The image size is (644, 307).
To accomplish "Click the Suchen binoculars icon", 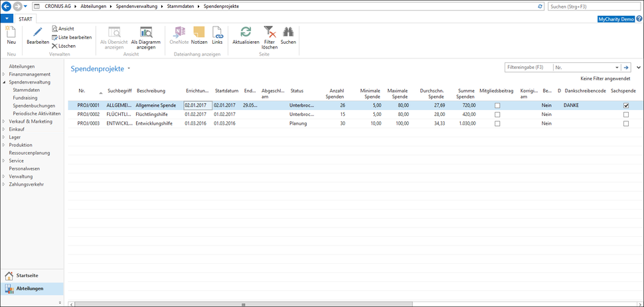I will point(288,32).
